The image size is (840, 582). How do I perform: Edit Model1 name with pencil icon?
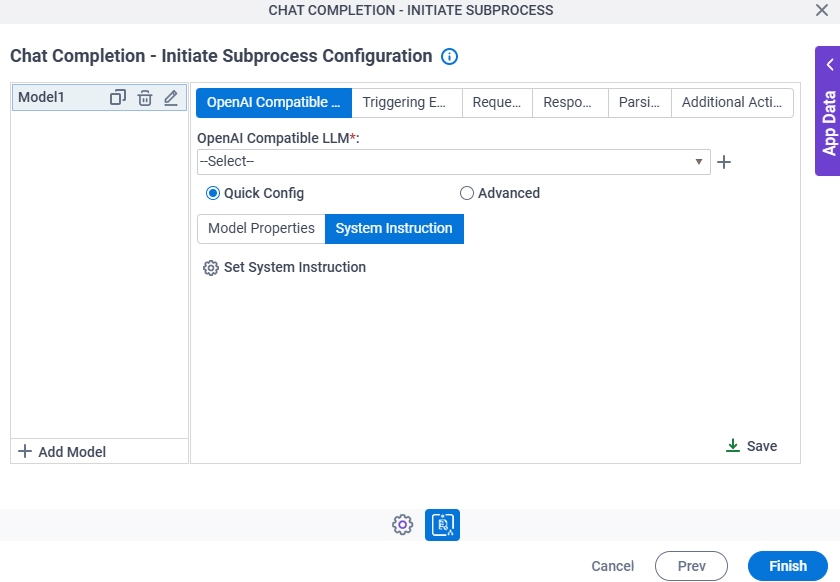171,98
